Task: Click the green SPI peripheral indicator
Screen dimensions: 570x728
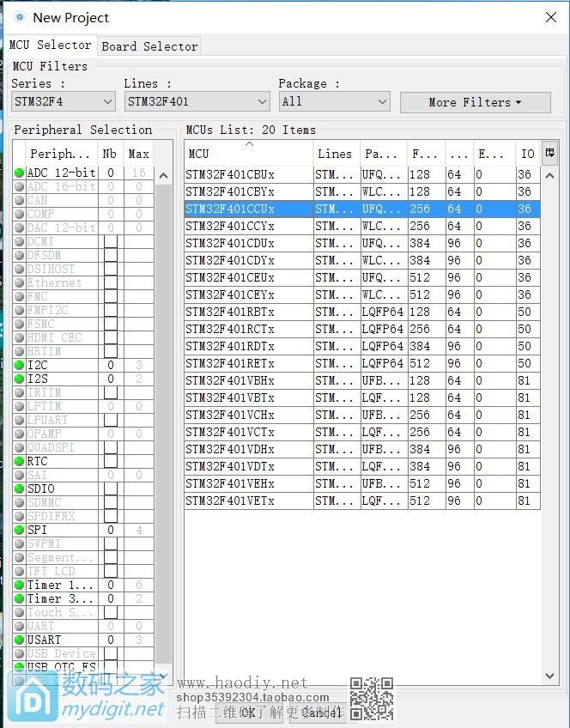Action: 19,530
